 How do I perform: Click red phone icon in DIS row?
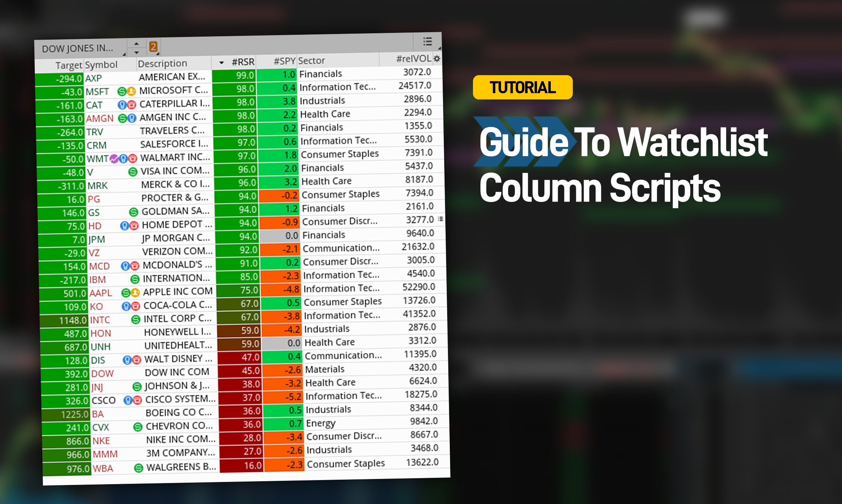(137, 360)
